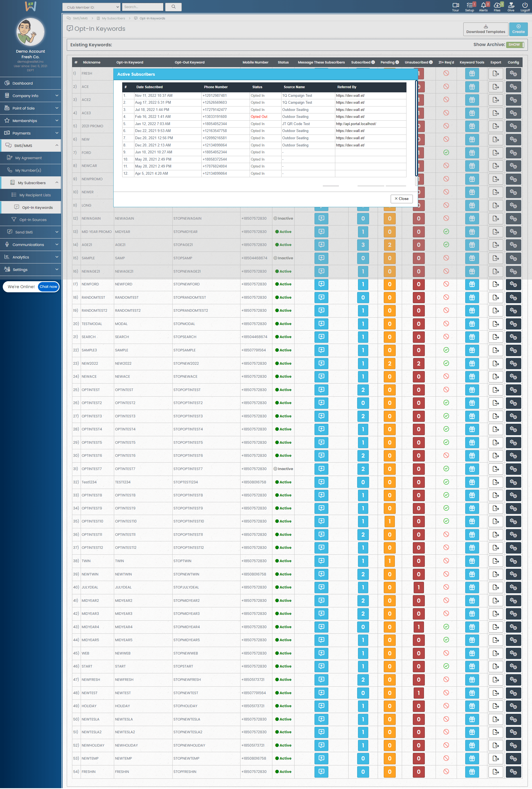
Task: Click the Files cloud download icon
Action: 497,5
